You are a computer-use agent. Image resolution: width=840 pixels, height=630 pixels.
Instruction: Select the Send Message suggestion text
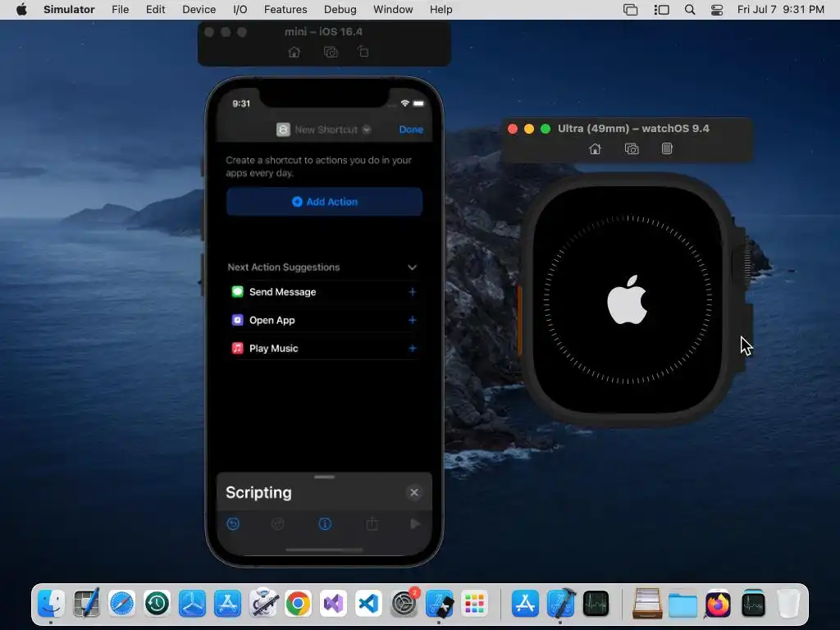[x=282, y=292]
